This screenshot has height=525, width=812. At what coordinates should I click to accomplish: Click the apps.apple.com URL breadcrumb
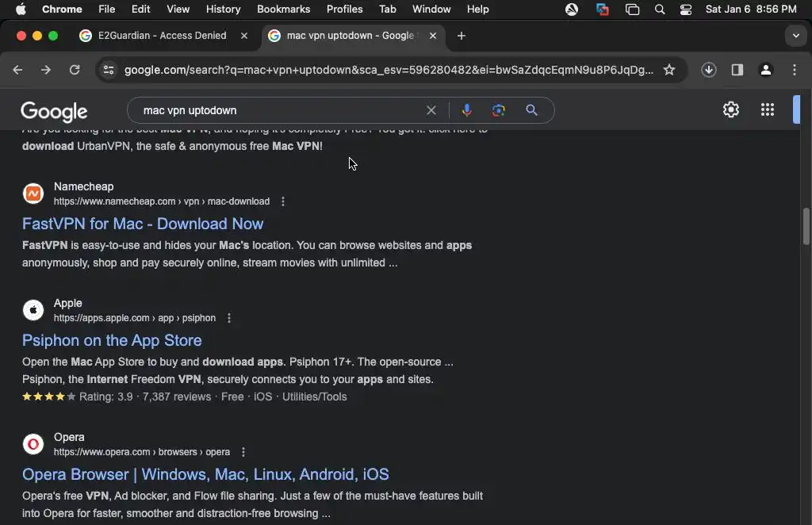[x=135, y=318]
